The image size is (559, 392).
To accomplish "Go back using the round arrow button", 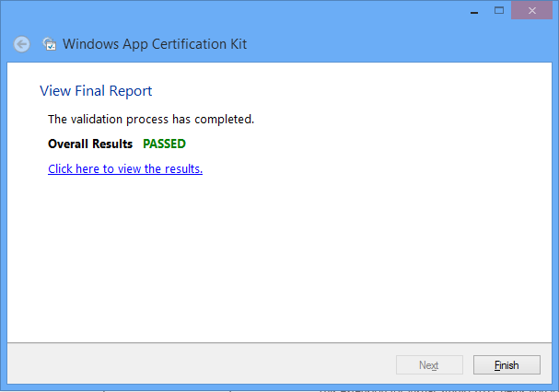I will [x=22, y=44].
